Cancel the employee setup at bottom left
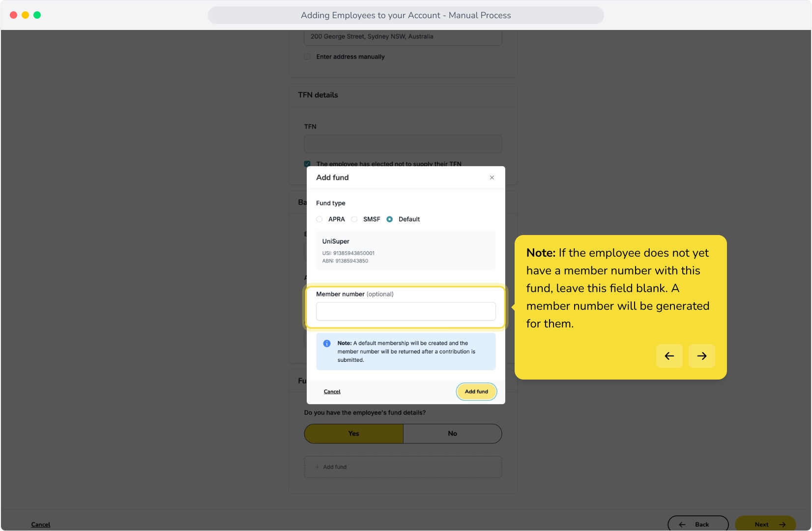 (41, 525)
